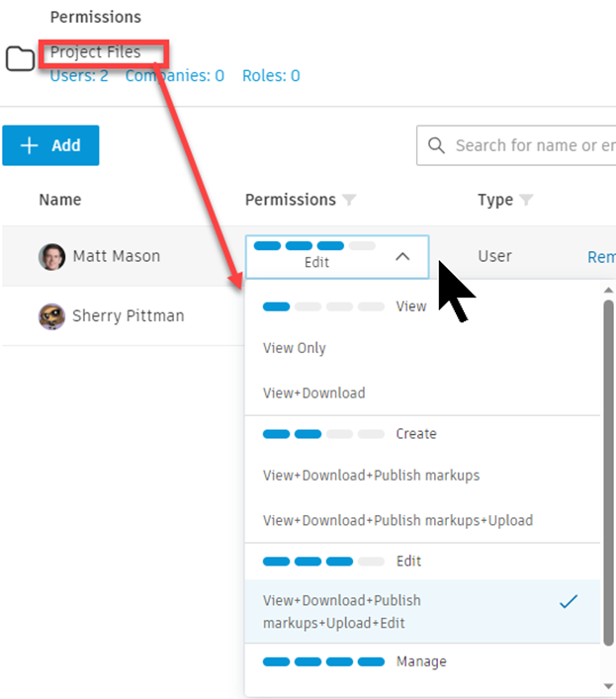Viewport: 616px width, 699px height.
Task: Click the search for name input field
Action: point(529,146)
